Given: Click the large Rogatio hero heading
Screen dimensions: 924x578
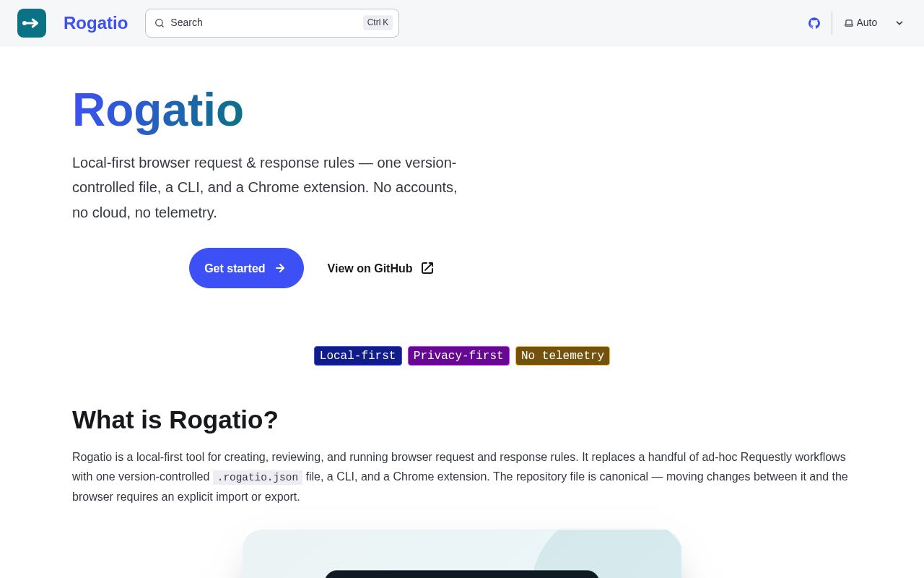Looking at the screenshot, I should pos(158,110).
